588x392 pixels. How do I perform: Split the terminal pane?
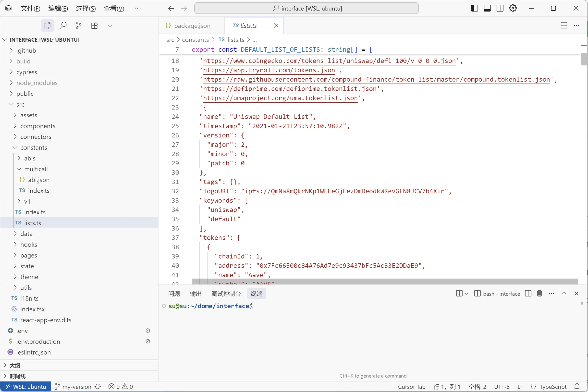(x=528, y=294)
